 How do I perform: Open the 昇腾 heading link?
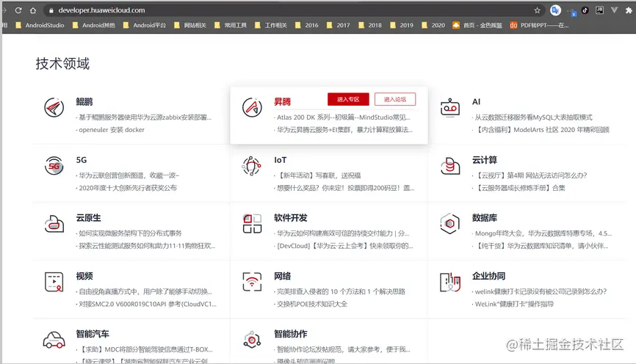(x=282, y=102)
